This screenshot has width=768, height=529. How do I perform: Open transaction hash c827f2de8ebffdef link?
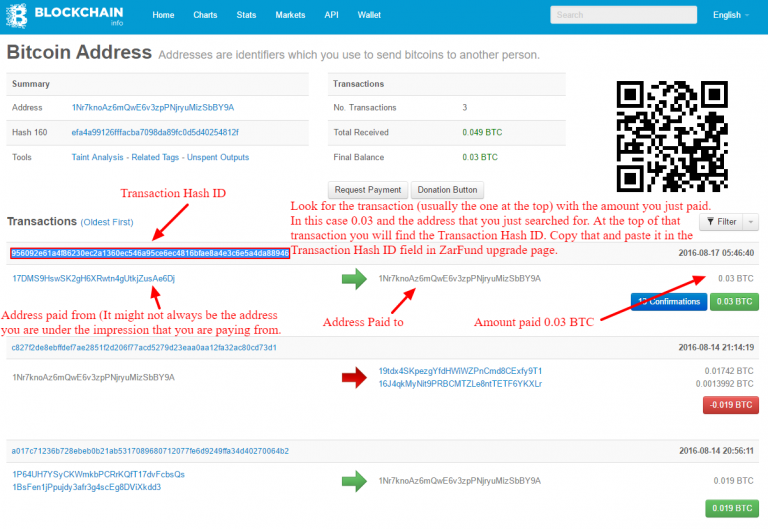144,348
